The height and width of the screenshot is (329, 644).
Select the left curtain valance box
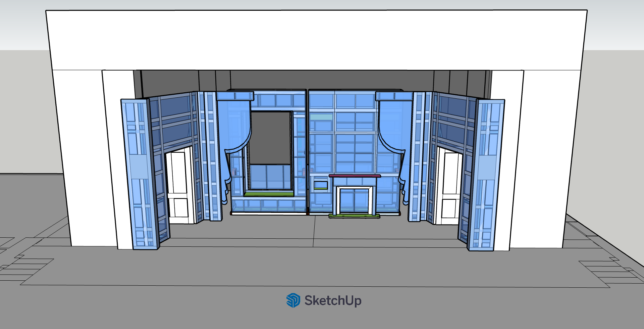[x=235, y=96]
